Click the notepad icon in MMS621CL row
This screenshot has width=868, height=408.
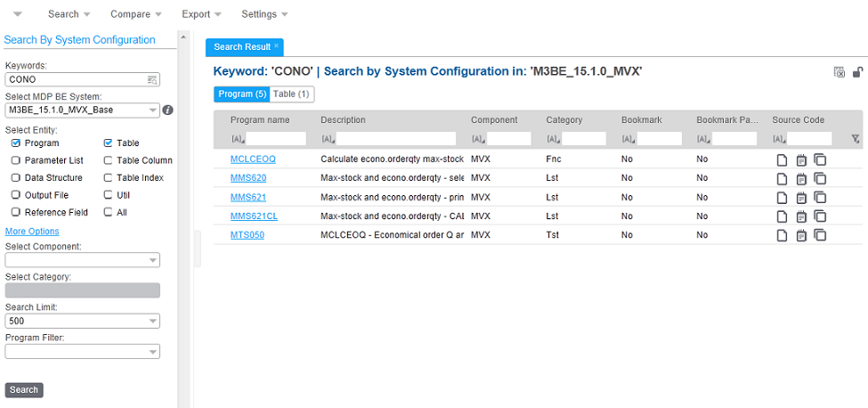pos(801,216)
